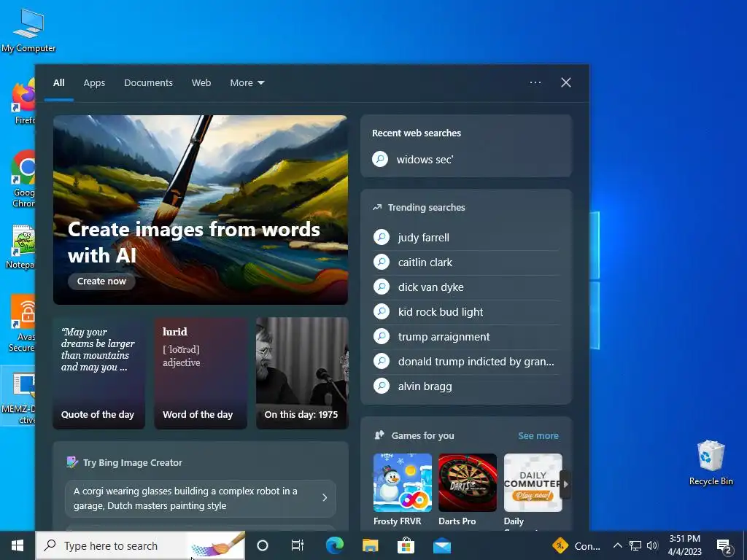747x560 pixels.
Task: Open the Create images with AI banner
Action: click(201, 209)
